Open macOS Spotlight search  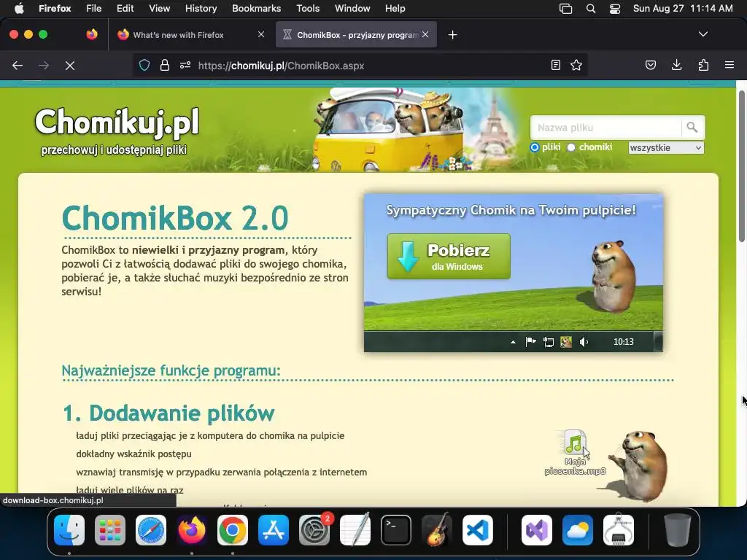pos(591,9)
